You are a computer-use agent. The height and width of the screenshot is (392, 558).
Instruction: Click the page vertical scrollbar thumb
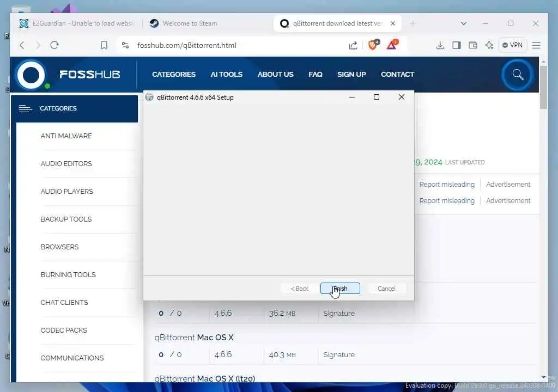(543, 87)
